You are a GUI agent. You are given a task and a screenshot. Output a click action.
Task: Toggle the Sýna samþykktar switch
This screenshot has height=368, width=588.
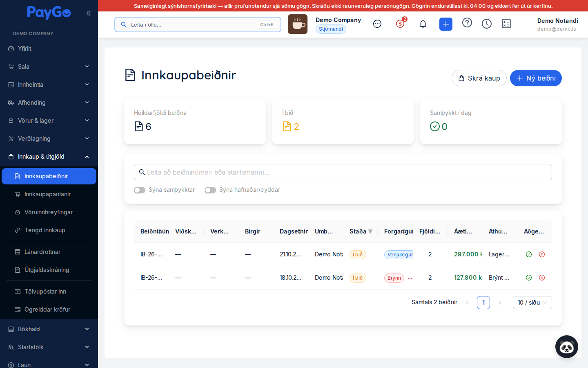pyautogui.click(x=140, y=190)
